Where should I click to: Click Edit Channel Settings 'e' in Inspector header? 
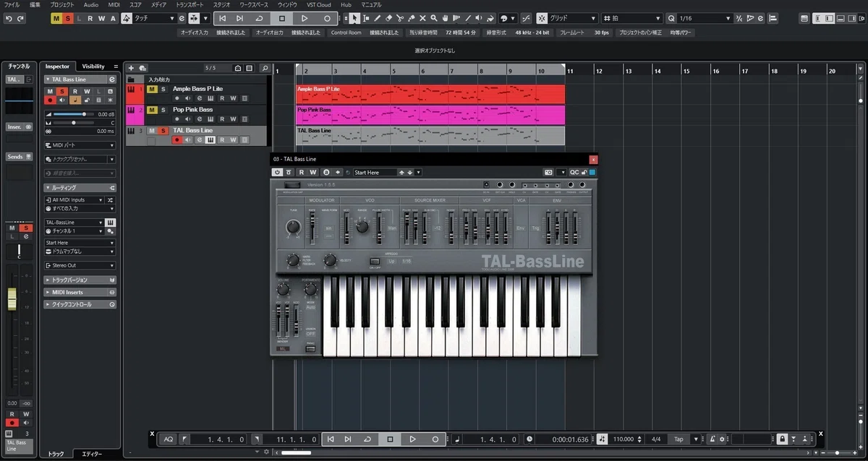[x=112, y=79]
